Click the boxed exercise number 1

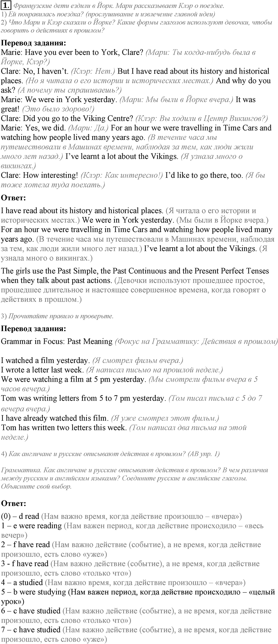click(6, 5)
